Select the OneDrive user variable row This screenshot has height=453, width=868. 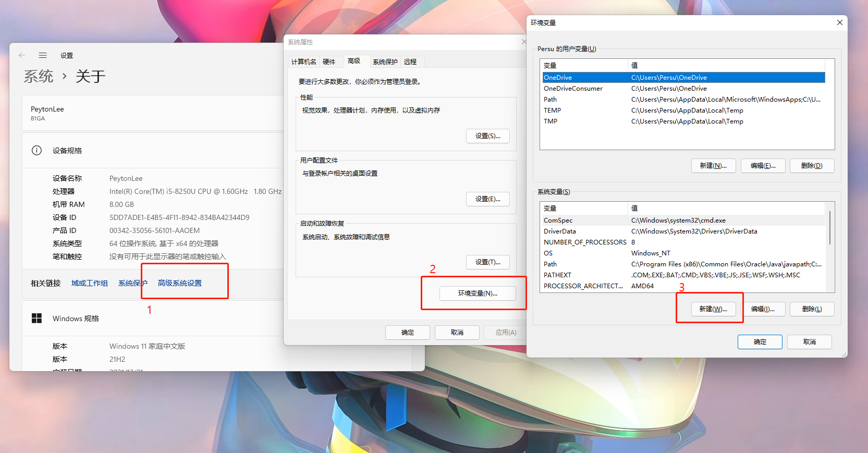point(684,78)
